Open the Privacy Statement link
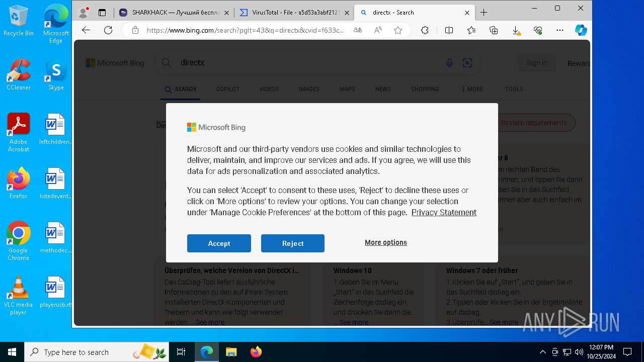Screen dimensions: 644x362 [x=444, y=212]
